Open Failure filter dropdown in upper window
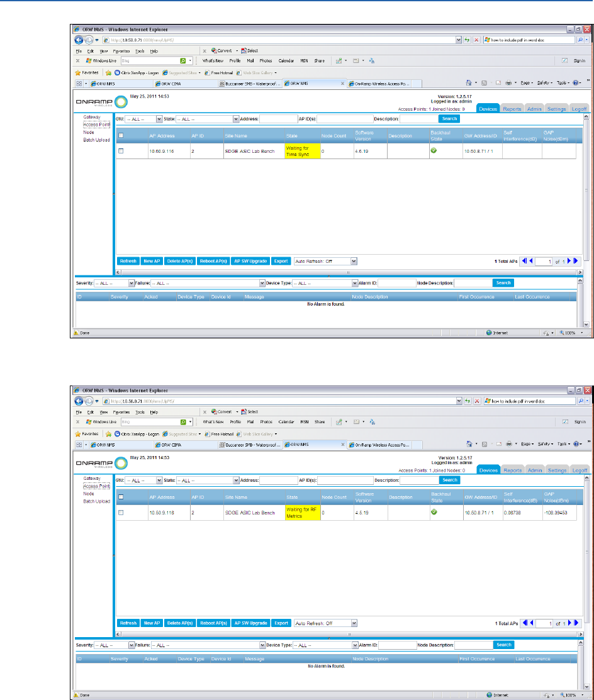 click(x=208, y=284)
